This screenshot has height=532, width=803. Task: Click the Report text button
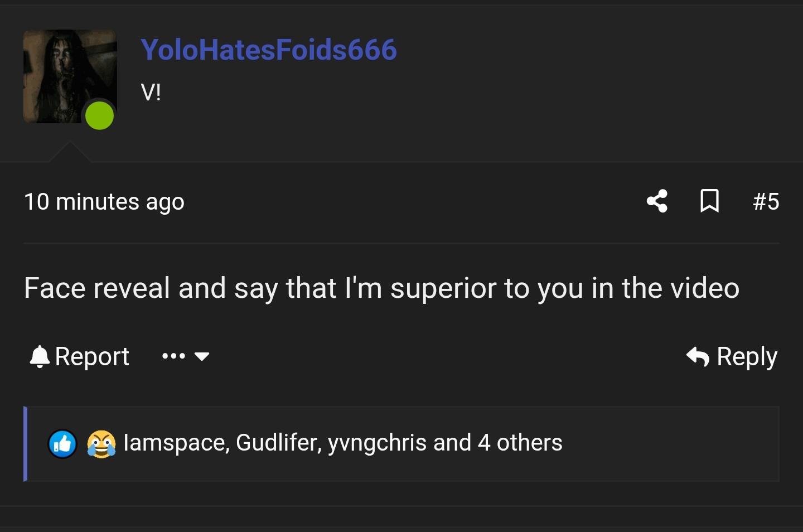92,356
